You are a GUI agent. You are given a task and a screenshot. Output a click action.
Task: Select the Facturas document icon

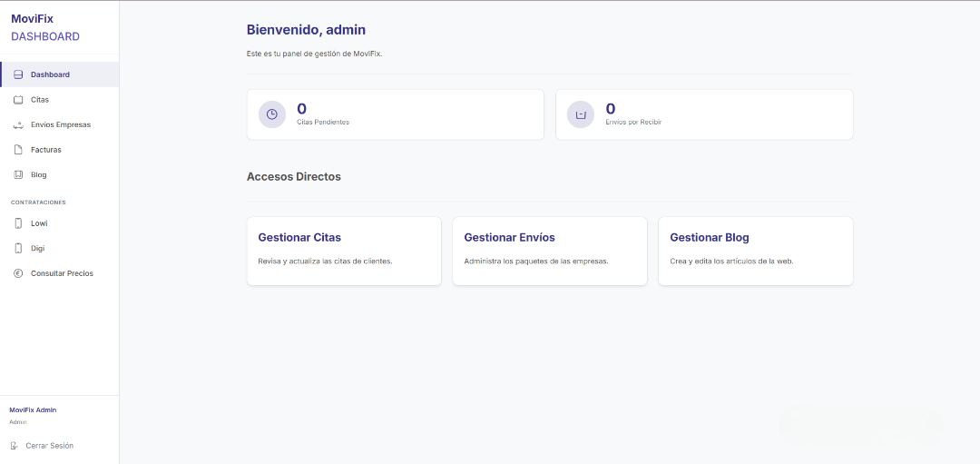click(x=18, y=150)
